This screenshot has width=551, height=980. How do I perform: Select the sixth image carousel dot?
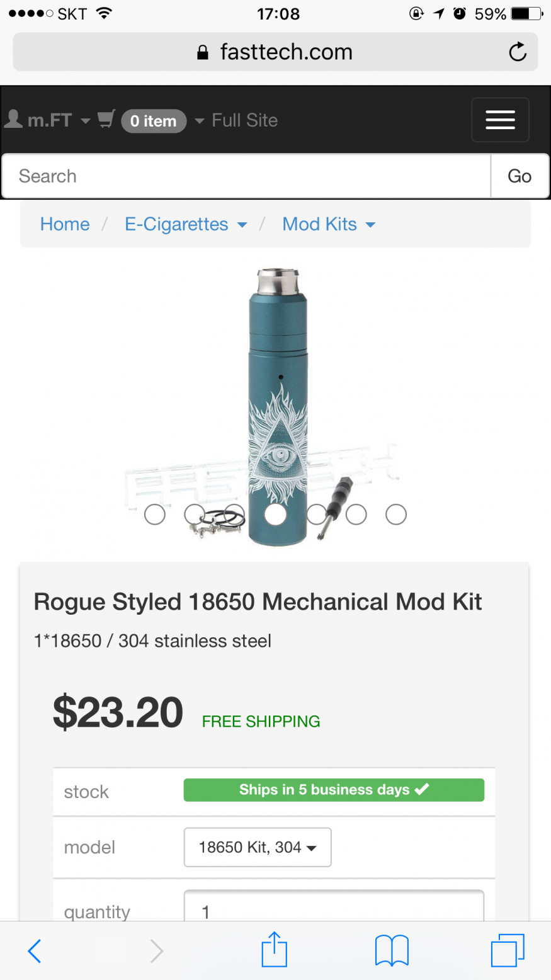pyautogui.click(x=356, y=515)
